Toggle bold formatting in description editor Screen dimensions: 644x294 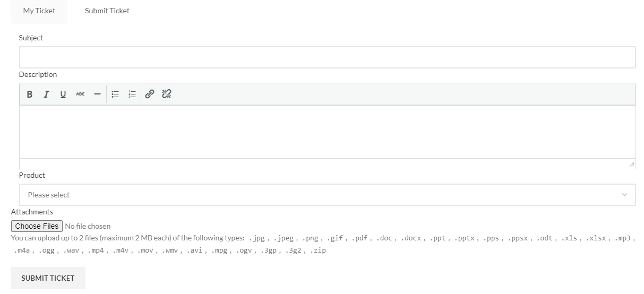[30, 94]
